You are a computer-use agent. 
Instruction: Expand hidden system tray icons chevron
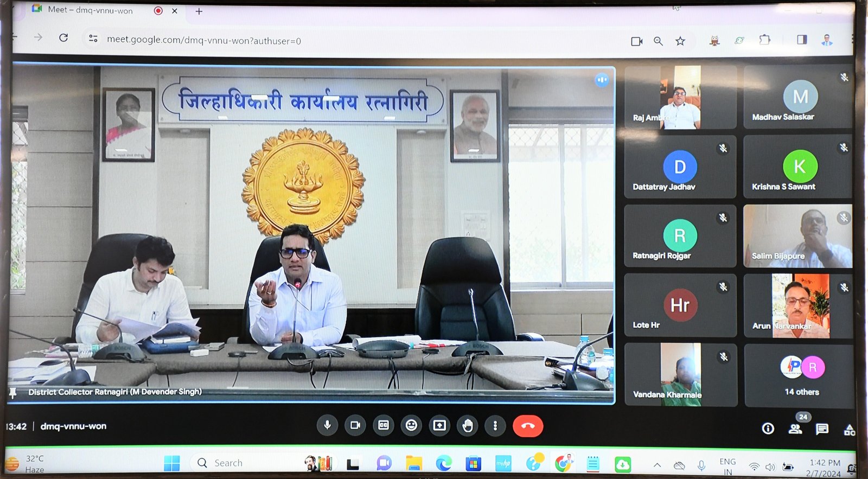657,465
